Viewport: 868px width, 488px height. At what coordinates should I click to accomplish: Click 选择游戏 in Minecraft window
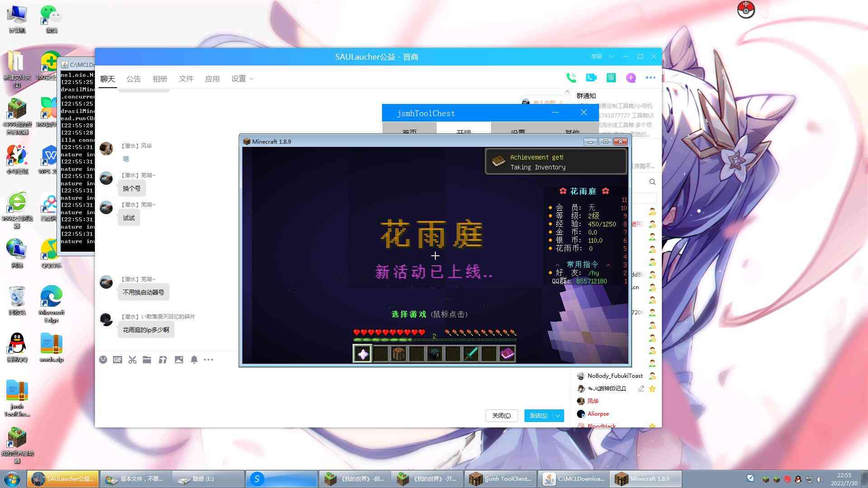(x=409, y=314)
